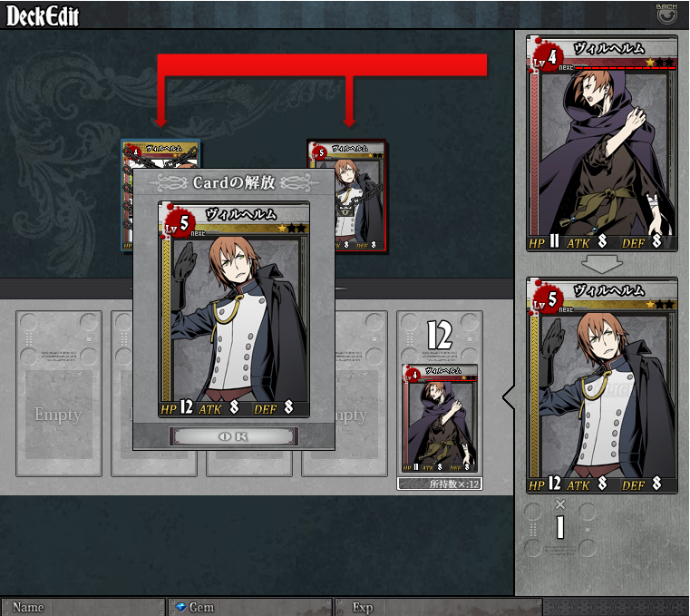Viewport: 690px width, 616px height.
Task: Click the owned count label 所持数×:12
Action: pos(440,484)
